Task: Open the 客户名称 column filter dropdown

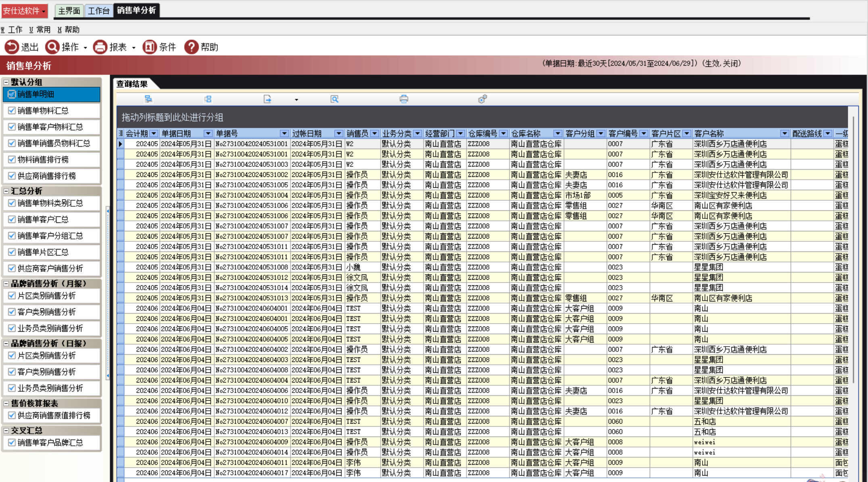Action: (785, 133)
